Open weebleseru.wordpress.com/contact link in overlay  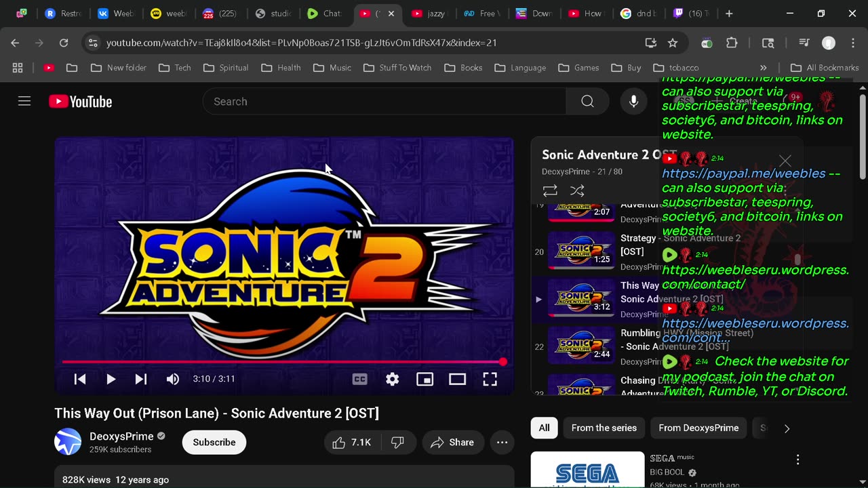coord(755,277)
